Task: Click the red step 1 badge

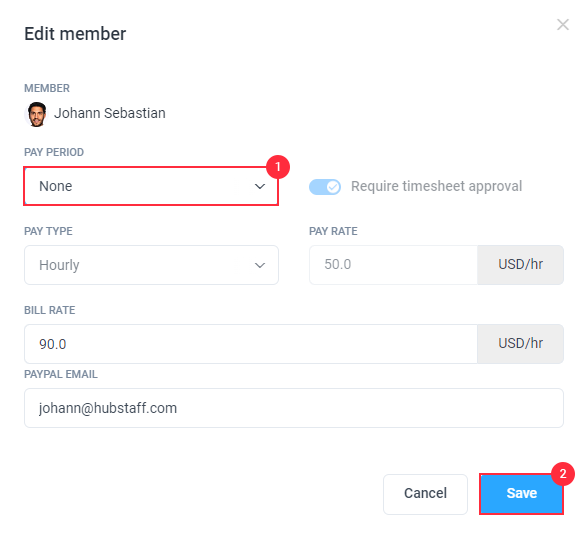Action: [278, 166]
